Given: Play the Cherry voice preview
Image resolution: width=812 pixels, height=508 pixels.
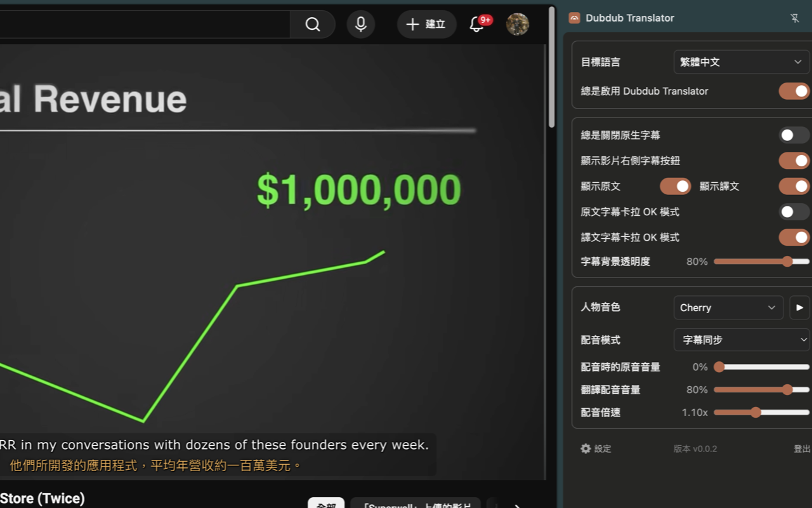Looking at the screenshot, I should tap(799, 307).
